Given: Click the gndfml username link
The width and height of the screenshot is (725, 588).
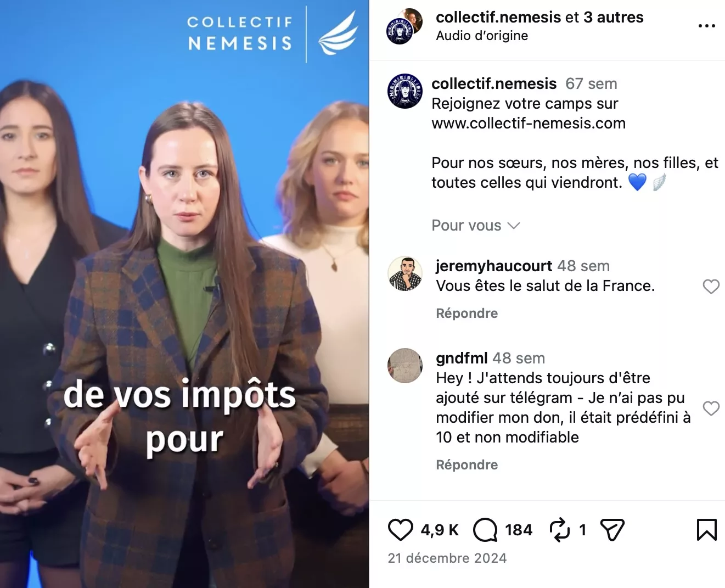Looking at the screenshot, I should click(462, 358).
